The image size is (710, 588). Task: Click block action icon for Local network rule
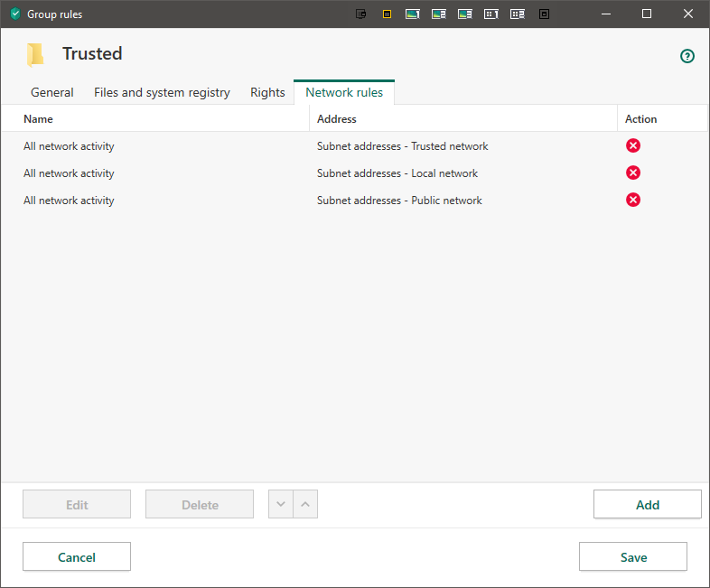(x=633, y=173)
